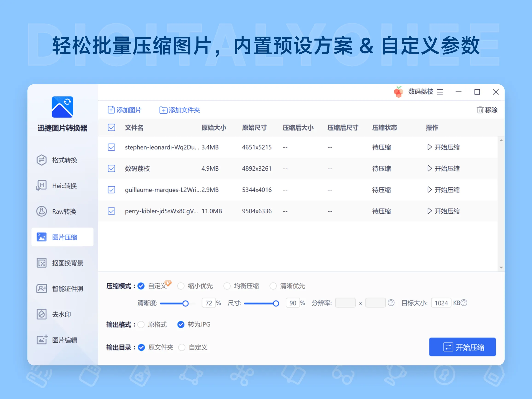532x399 pixels.
Task: Select the 去水印 watermark removal icon
Action: [41, 314]
